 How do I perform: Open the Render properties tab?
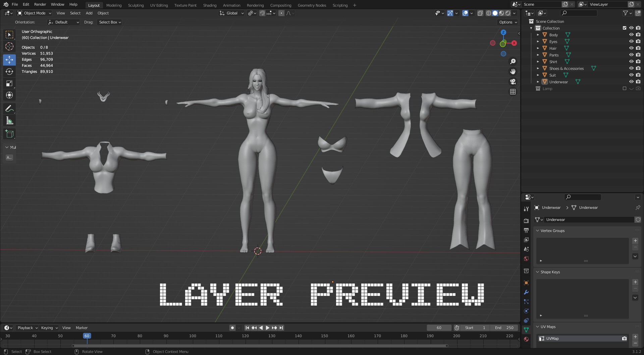pyautogui.click(x=526, y=221)
